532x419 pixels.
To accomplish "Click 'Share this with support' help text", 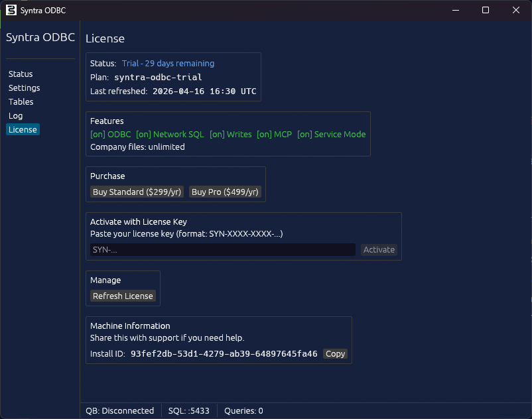I will (x=167, y=338).
